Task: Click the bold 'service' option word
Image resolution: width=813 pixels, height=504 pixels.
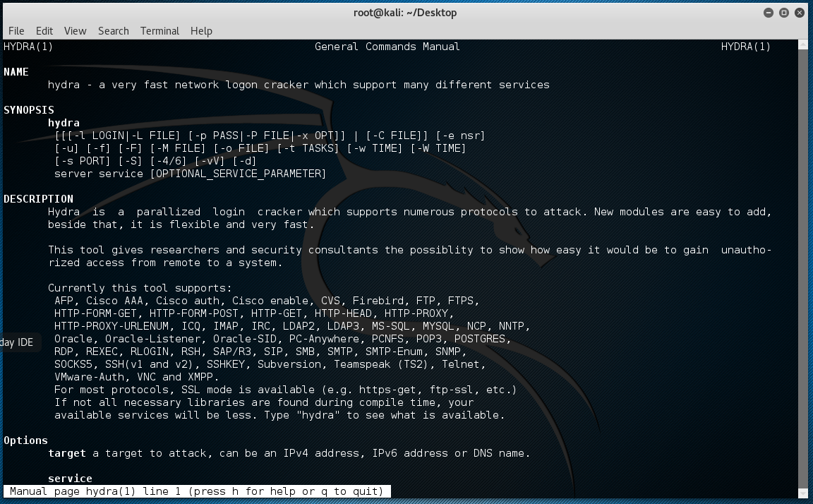Action: [70, 478]
